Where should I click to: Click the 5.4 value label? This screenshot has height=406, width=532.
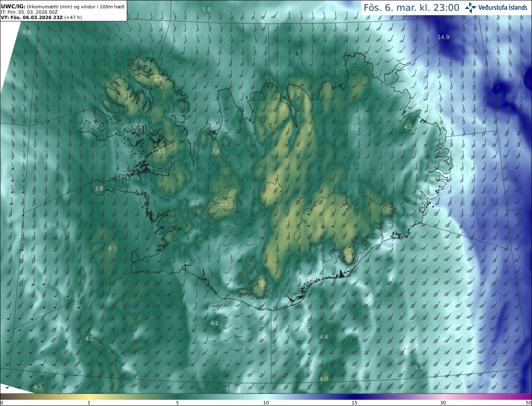(x=419, y=367)
